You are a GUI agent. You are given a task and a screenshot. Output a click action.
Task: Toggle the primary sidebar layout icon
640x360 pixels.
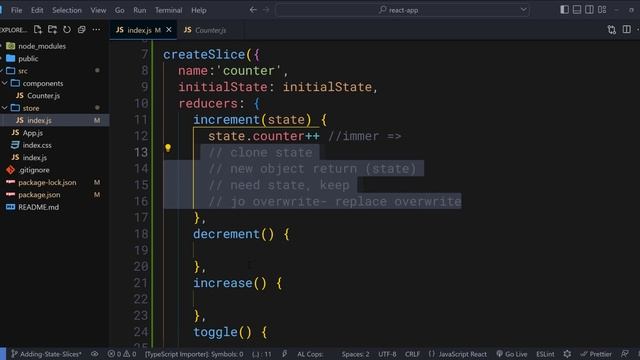pos(564,9)
